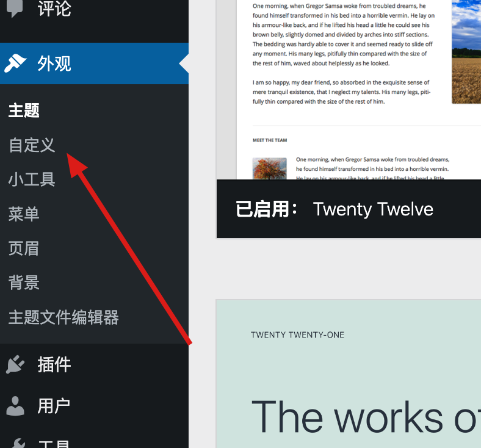Click the comments speech bubble icon

pos(15,8)
